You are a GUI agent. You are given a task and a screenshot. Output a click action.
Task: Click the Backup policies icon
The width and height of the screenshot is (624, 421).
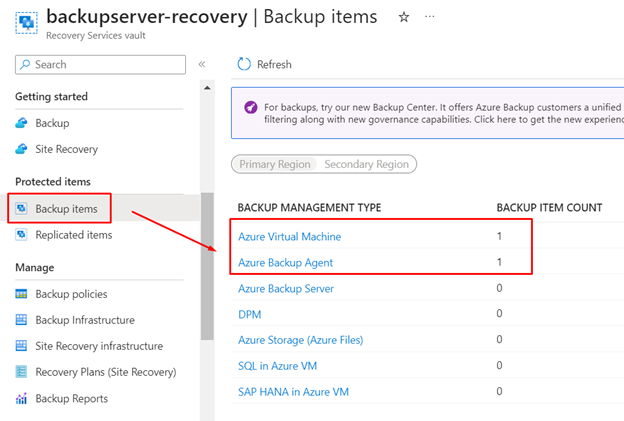21,294
